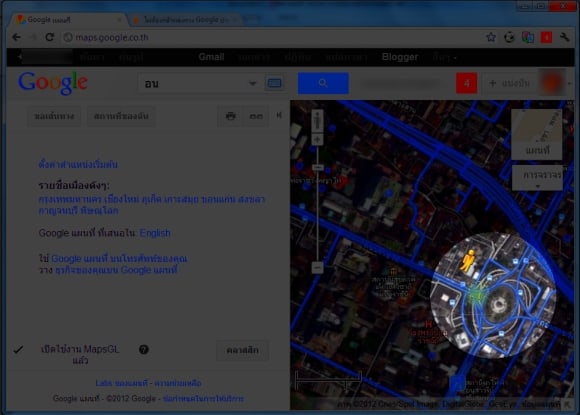Open the Chrome wrench settings menu
Screen dimensions: 580x415
[564, 37]
